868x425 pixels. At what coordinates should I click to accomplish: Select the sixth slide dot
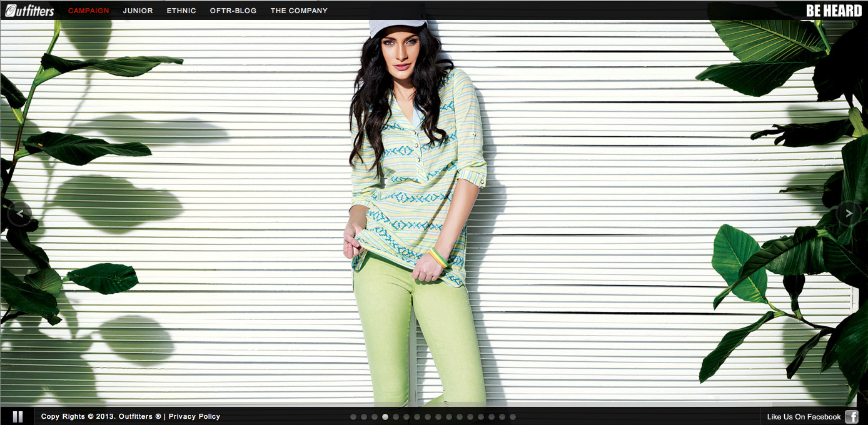(x=406, y=417)
